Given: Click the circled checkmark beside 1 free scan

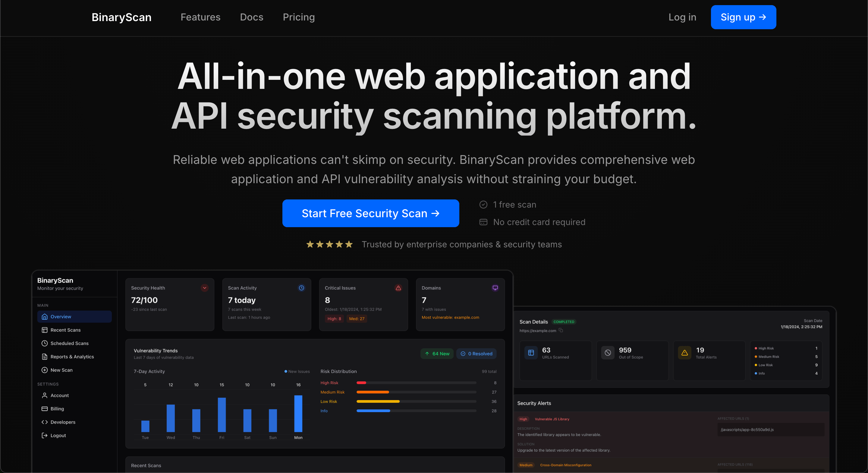Looking at the screenshot, I should [x=483, y=205].
